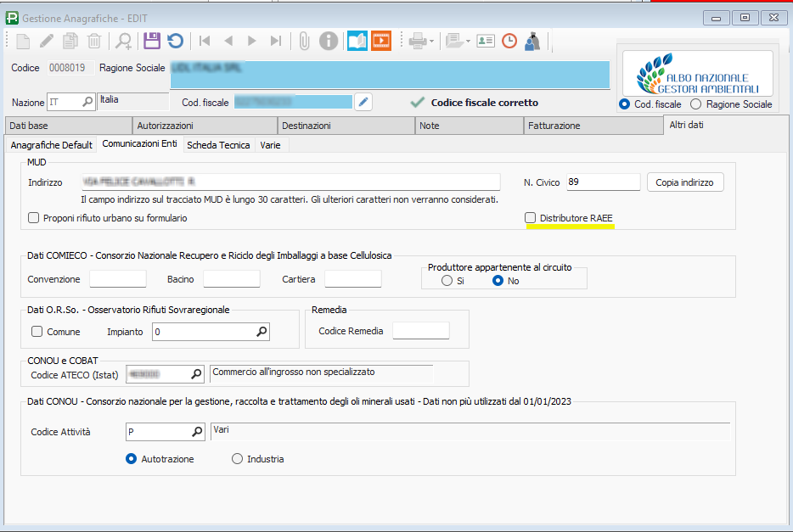This screenshot has height=532, width=793.
Task: Open the printer dropdown arrow
Action: 431,40
